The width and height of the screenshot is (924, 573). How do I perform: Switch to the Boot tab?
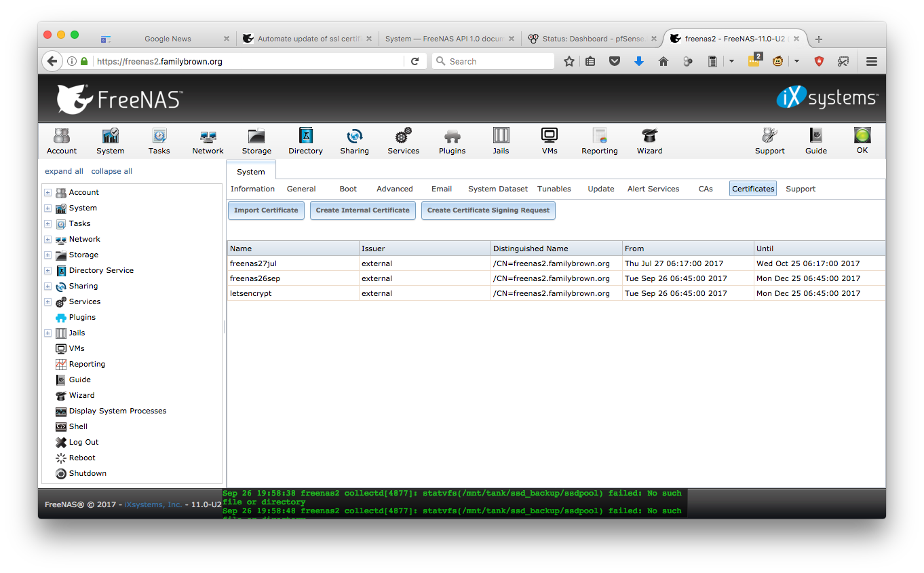[x=348, y=189]
